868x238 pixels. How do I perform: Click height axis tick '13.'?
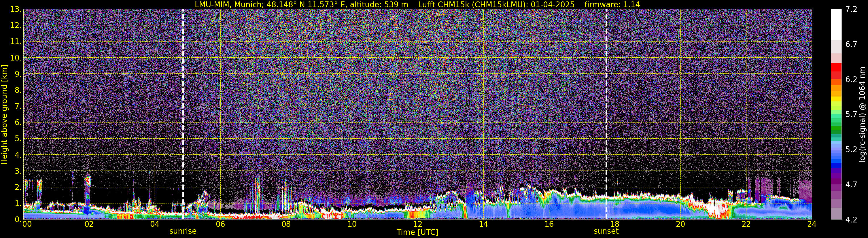[16, 10]
